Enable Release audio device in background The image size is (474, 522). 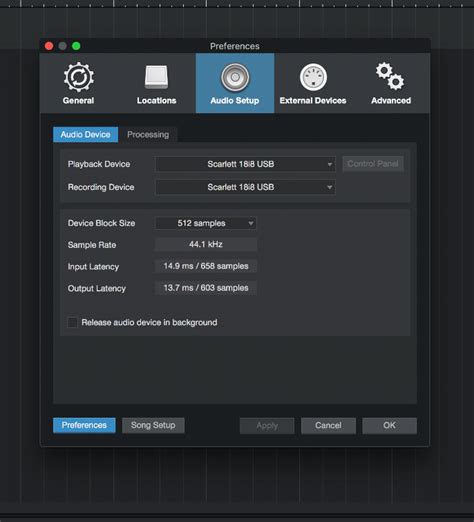72,322
